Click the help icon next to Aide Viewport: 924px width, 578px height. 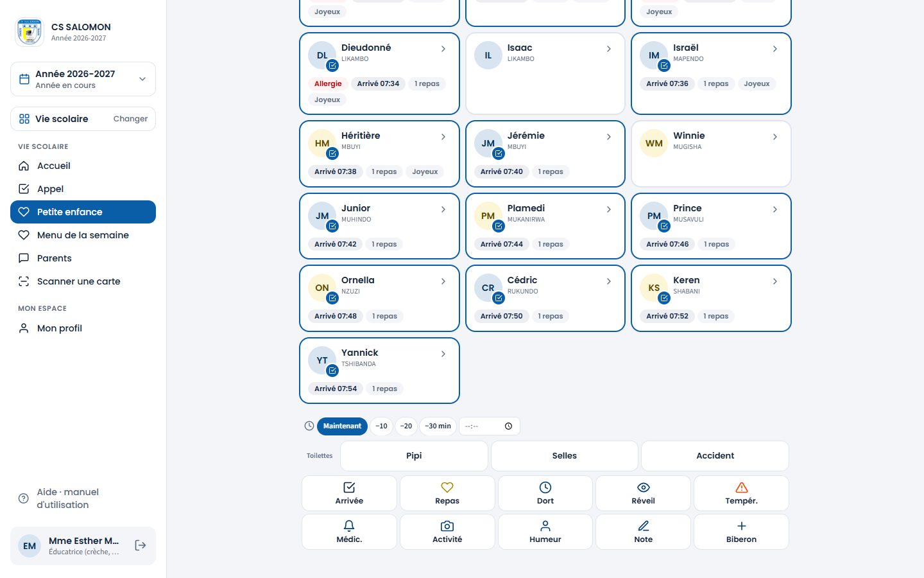(x=24, y=498)
